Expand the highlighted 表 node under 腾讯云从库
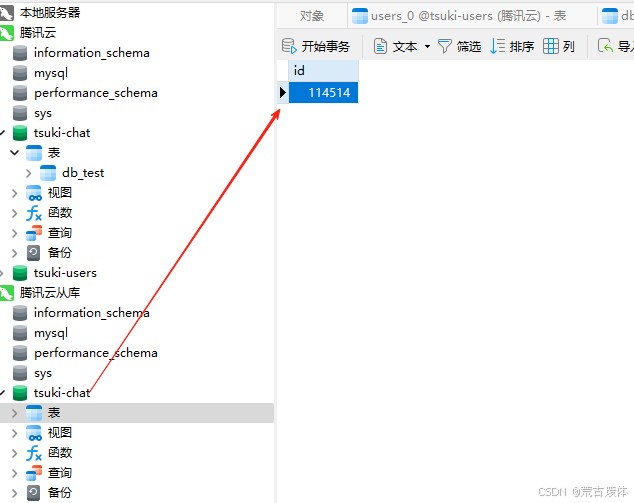This screenshot has width=634, height=503. click(15, 413)
